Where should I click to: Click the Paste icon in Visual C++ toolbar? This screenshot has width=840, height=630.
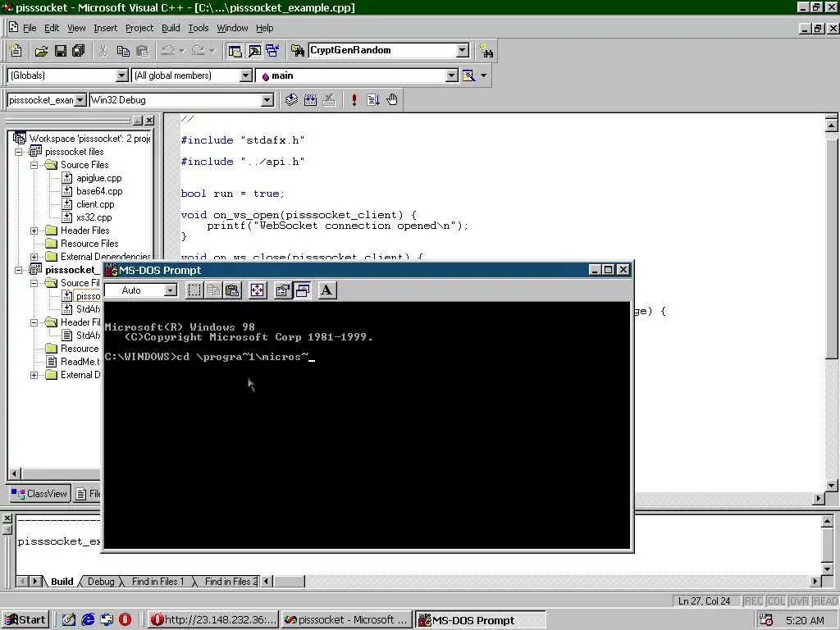(143, 50)
